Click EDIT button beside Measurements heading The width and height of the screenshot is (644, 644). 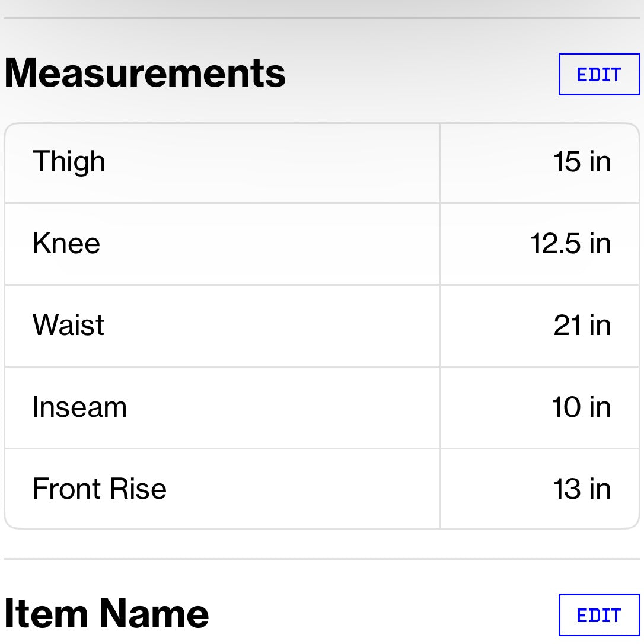coord(599,75)
